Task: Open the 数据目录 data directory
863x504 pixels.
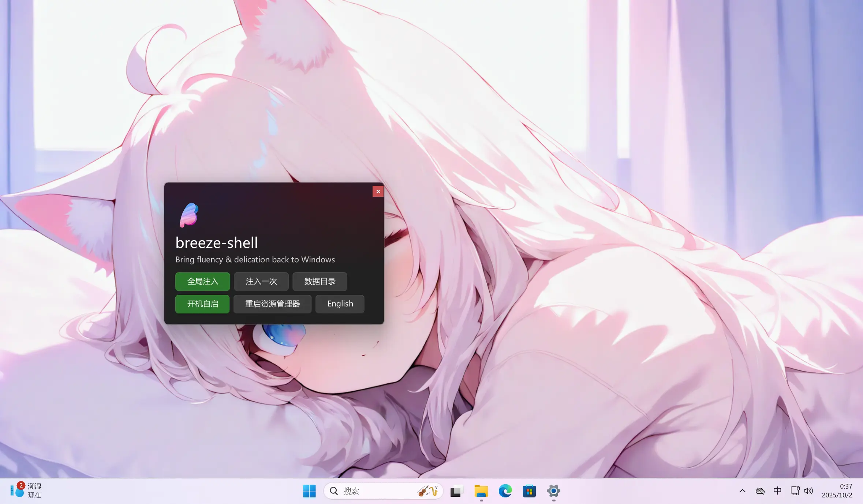Action: (319, 281)
